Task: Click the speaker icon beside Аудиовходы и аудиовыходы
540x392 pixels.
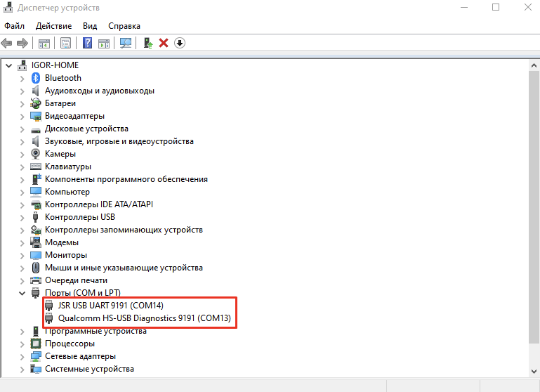Action: click(x=36, y=91)
